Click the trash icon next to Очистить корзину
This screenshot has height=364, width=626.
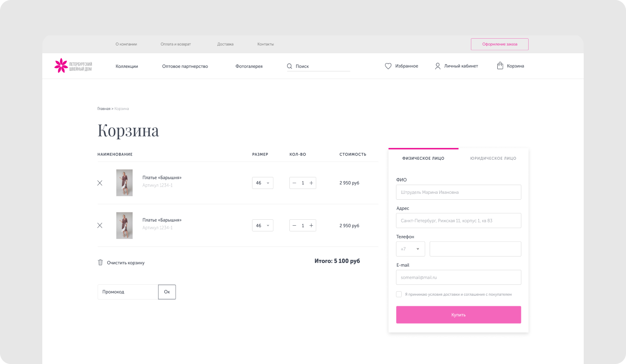coord(101,263)
